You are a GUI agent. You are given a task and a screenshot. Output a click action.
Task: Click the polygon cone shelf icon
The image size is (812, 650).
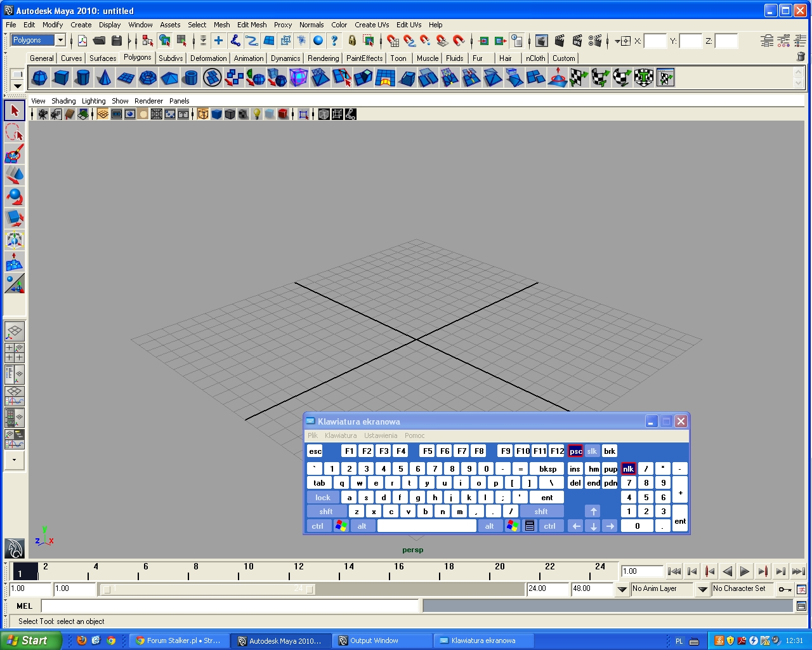click(x=104, y=78)
